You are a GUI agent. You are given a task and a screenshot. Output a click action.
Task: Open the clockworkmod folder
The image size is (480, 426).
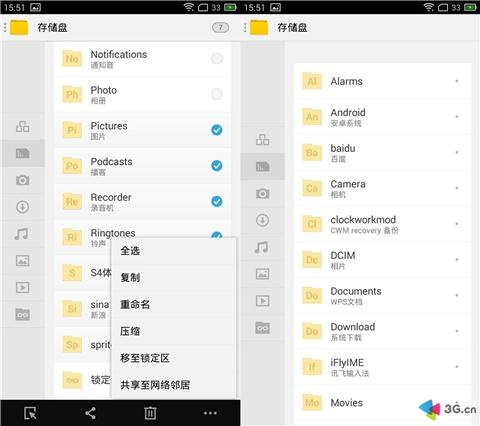click(x=383, y=224)
